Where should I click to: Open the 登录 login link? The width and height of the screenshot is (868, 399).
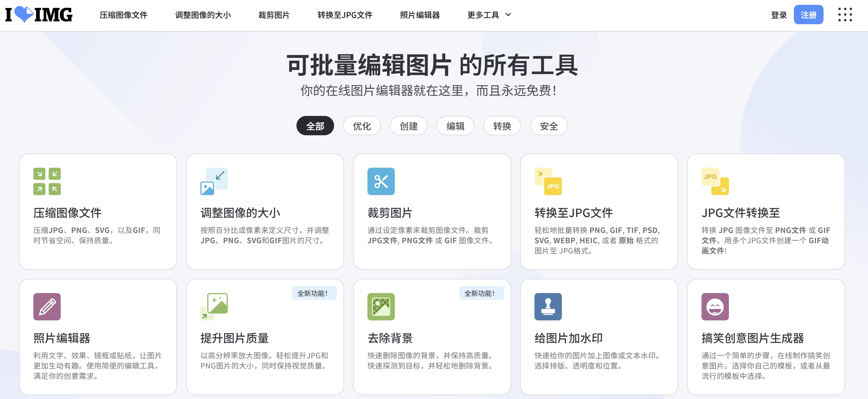(x=779, y=15)
